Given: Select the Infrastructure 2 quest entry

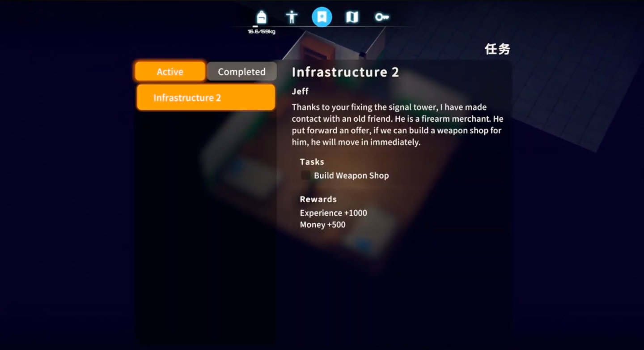Looking at the screenshot, I should (205, 97).
